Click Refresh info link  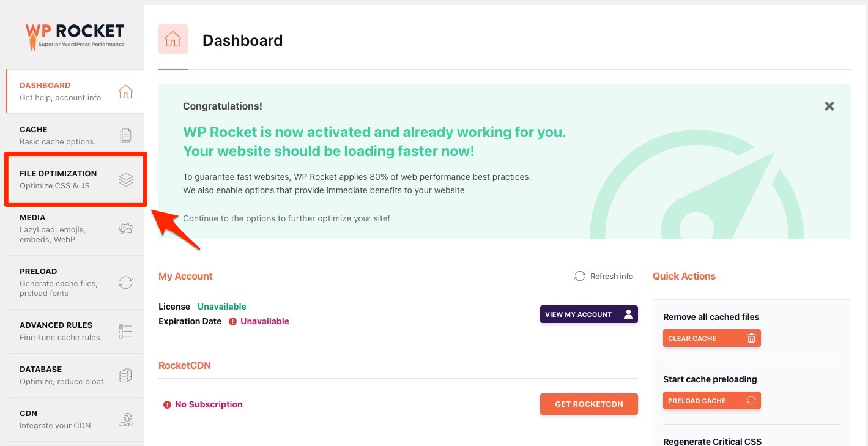click(604, 277)
